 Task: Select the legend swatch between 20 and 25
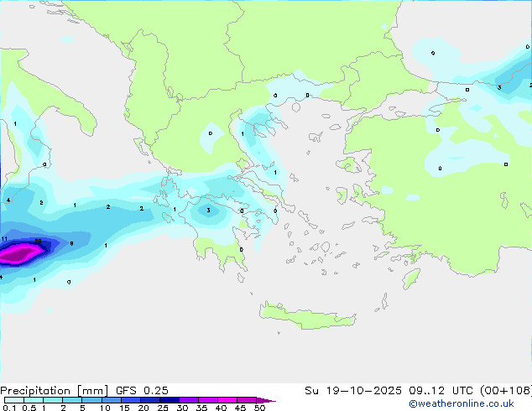[x=149, y=400]
